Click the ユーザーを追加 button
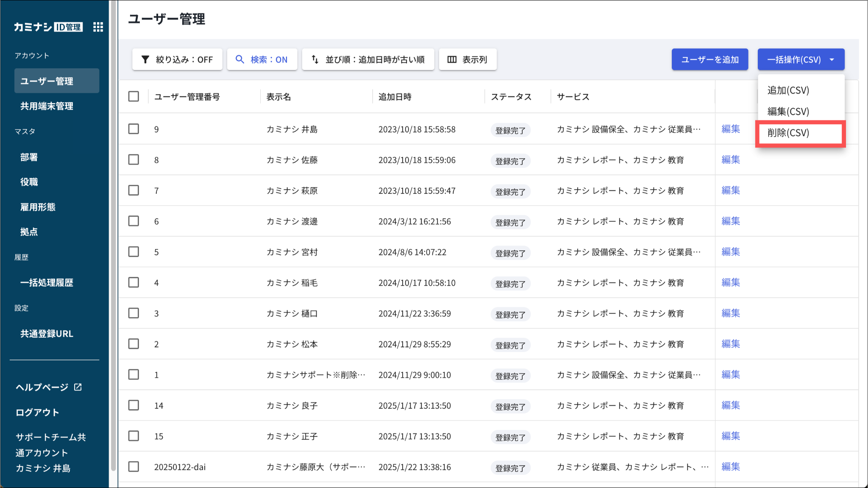This screenshot has width=868, height=488. pos(709,59)
